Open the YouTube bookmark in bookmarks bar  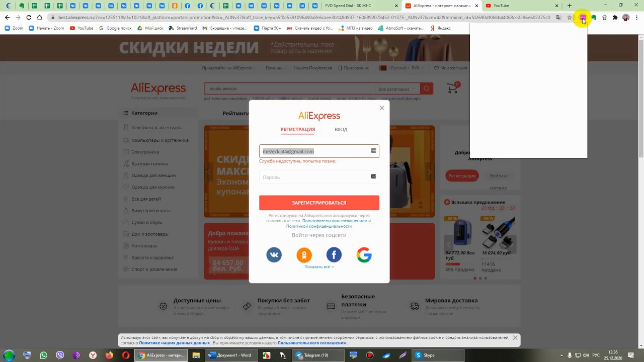(82, 28)
